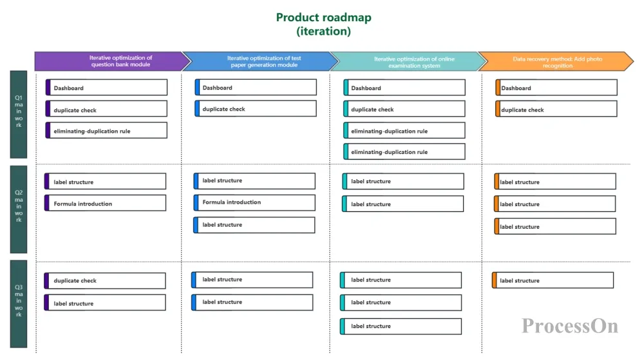
Task: Select the purple duplicate check card in Q3
Action: tap(105, 281)
